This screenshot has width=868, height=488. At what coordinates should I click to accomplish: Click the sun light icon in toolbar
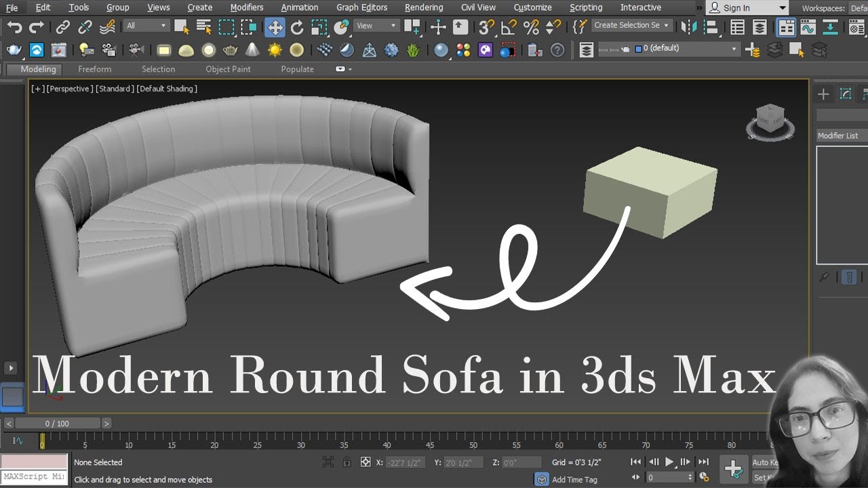tap(275, 50)
